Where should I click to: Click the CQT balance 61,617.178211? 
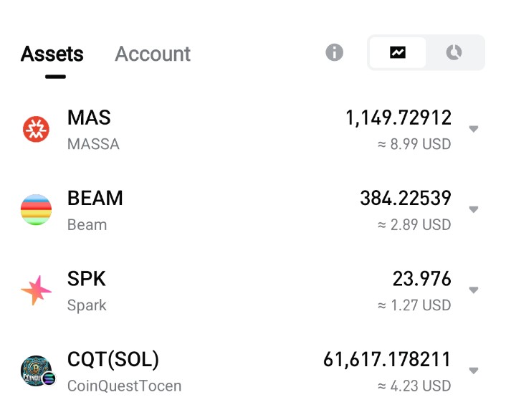387,359
